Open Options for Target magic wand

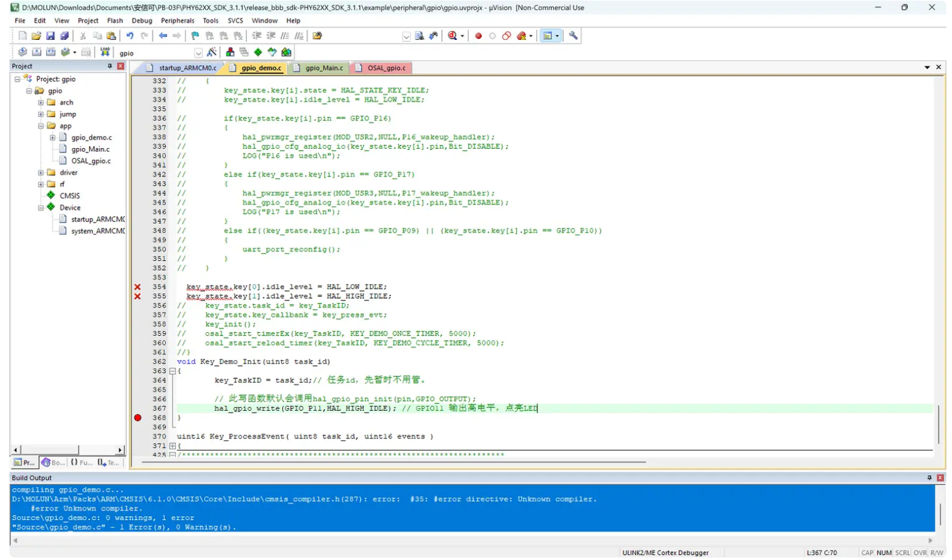pos(212,53)
